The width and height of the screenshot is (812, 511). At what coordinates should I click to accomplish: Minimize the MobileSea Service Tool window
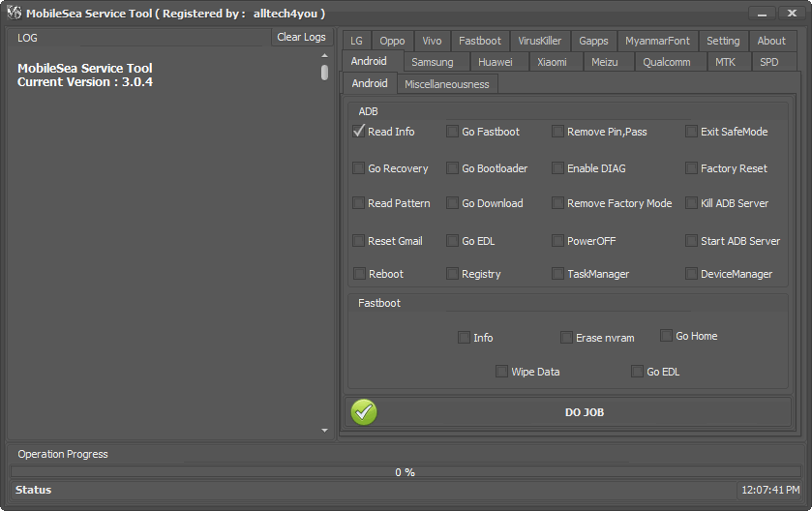(x=762, y=14)
